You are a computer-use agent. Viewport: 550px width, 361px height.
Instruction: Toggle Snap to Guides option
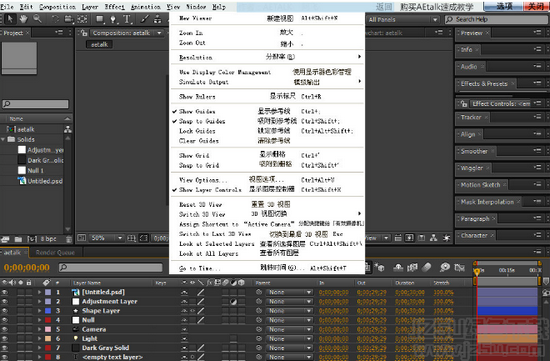pos(202,121)
